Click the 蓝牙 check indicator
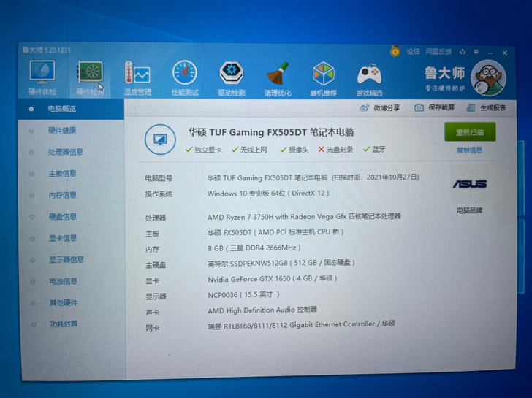Viewport: 532px width, 398px height. pos(374,149)
